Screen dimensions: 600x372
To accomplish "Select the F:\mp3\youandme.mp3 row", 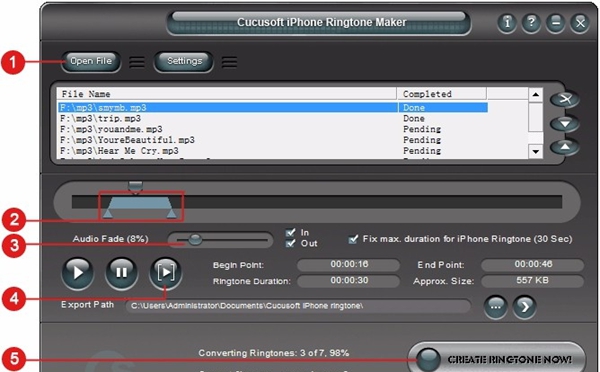I will 272,129.
